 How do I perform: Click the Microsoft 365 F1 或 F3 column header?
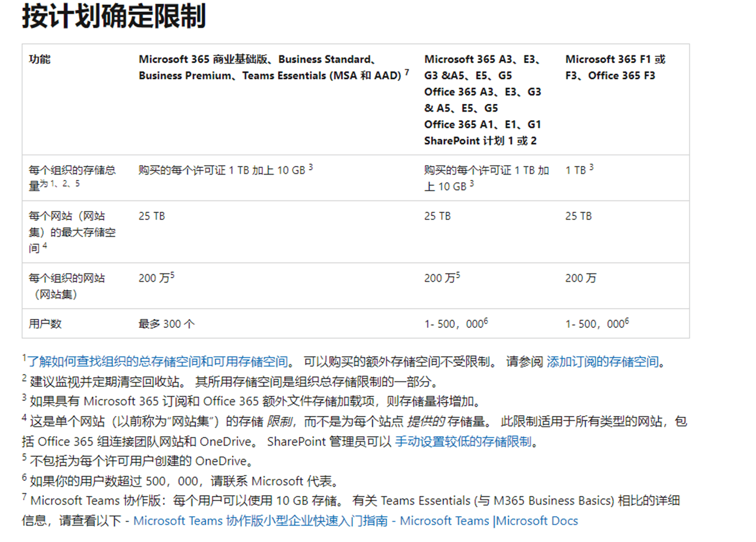(615, 67)
